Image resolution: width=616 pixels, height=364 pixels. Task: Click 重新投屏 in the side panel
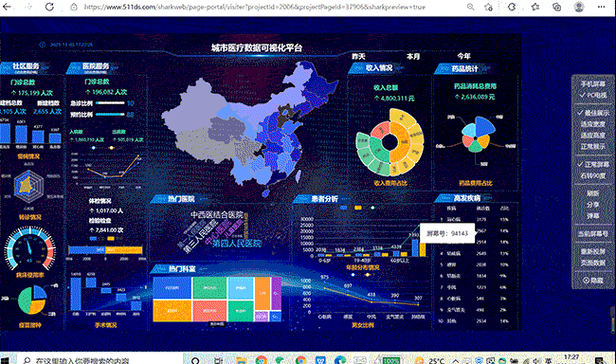tap(593, 251)
